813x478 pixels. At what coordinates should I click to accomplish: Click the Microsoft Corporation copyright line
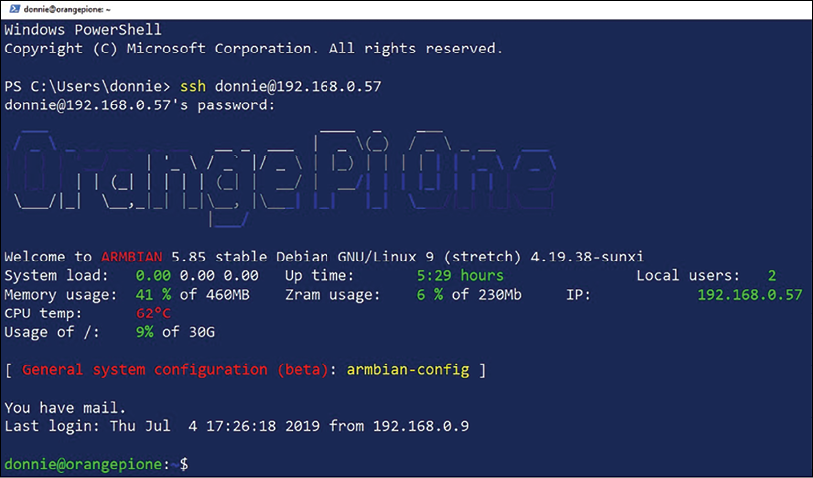click(254, 49)
